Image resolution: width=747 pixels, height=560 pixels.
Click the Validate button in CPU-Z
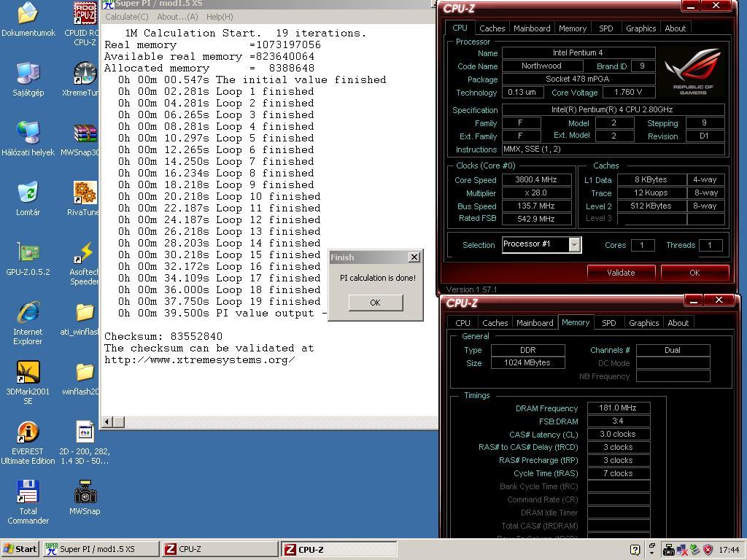pos(621,273)
